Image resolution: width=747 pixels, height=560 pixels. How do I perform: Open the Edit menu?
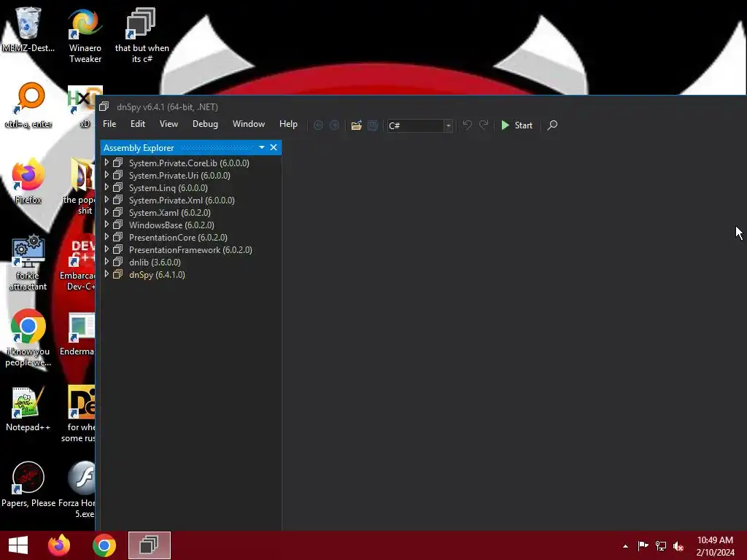[138, 124]
